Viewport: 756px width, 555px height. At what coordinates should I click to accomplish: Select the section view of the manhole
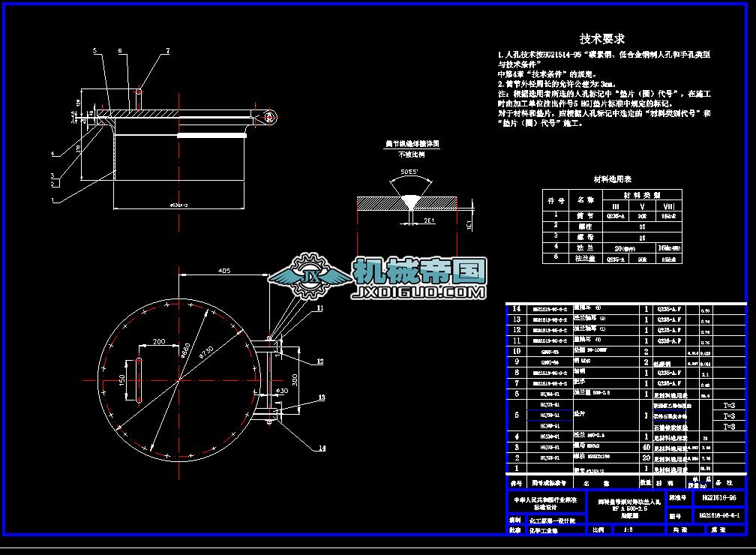[x=172, y=142]
